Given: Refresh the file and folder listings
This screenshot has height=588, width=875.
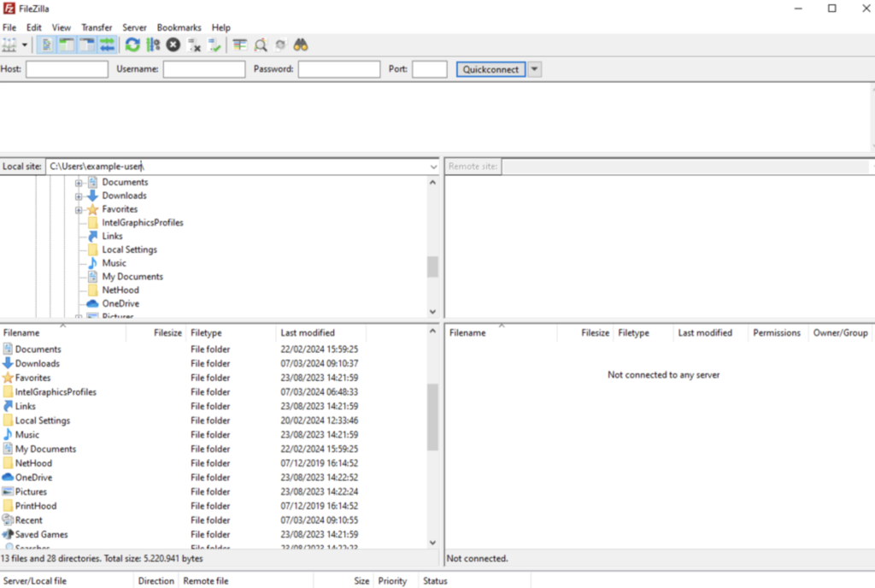Looking at the screenshot, I should pyautogui.click(x=132, y=44).
